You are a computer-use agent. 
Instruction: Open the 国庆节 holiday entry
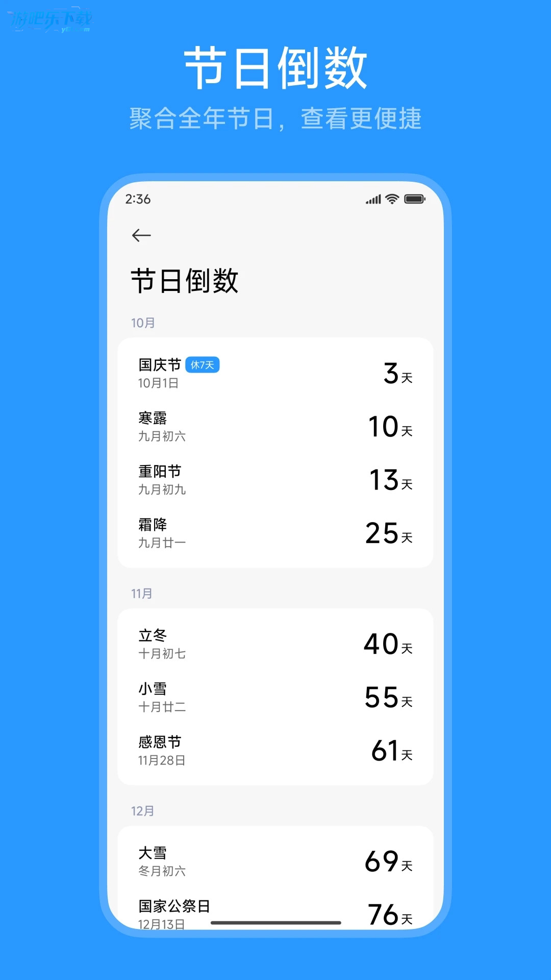click(x=275, y=373)
